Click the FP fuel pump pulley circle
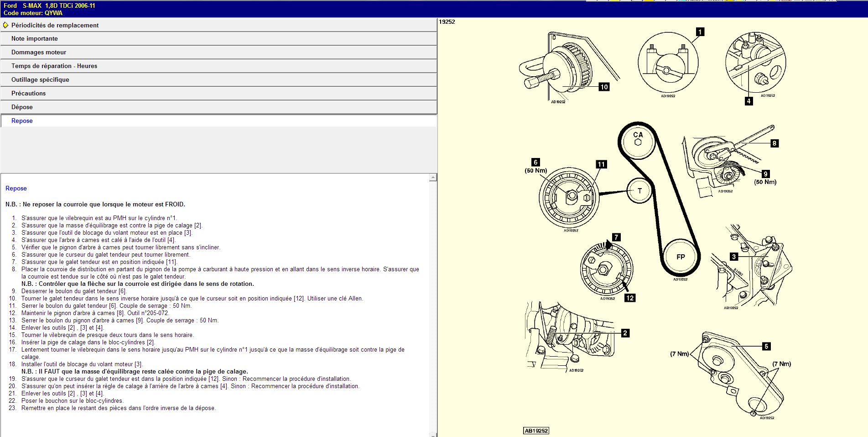Viewport: 868px width, 437px height. (x=681, y=257)
